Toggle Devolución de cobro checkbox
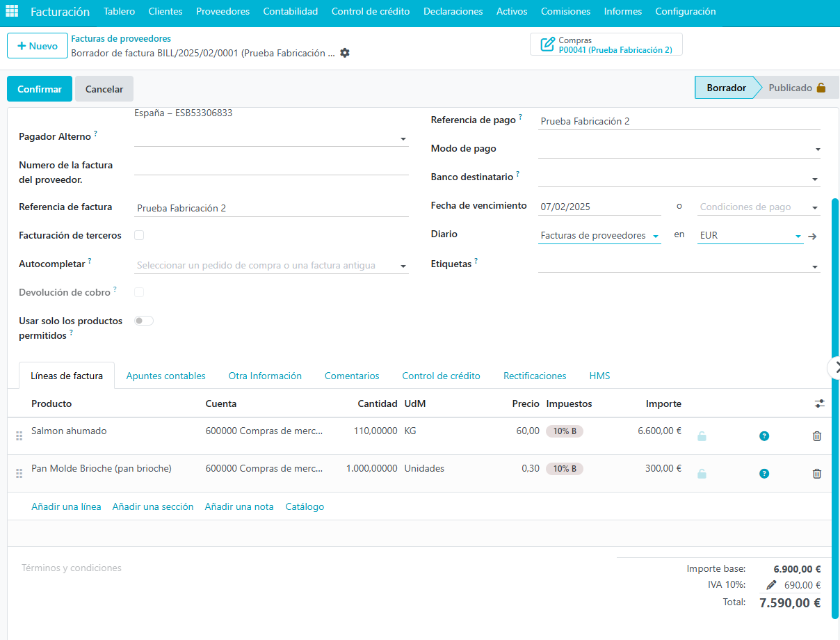Image resolution: width=840 pixels, height=640 pixels. (139, 292)
